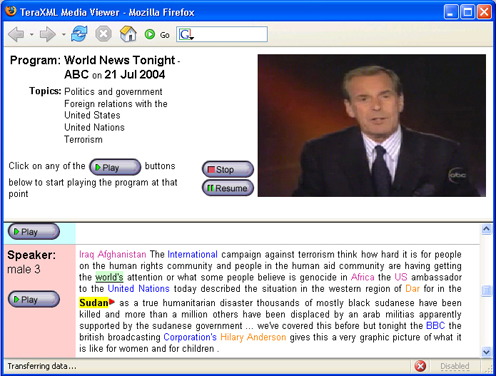The image size is (496, 376).
Task: Click the transcript scrollbar up arrow
Action: (x=486, y=229)
